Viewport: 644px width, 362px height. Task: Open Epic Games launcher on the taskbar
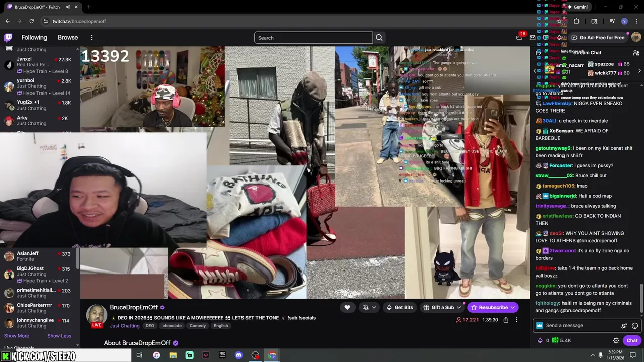222,355
